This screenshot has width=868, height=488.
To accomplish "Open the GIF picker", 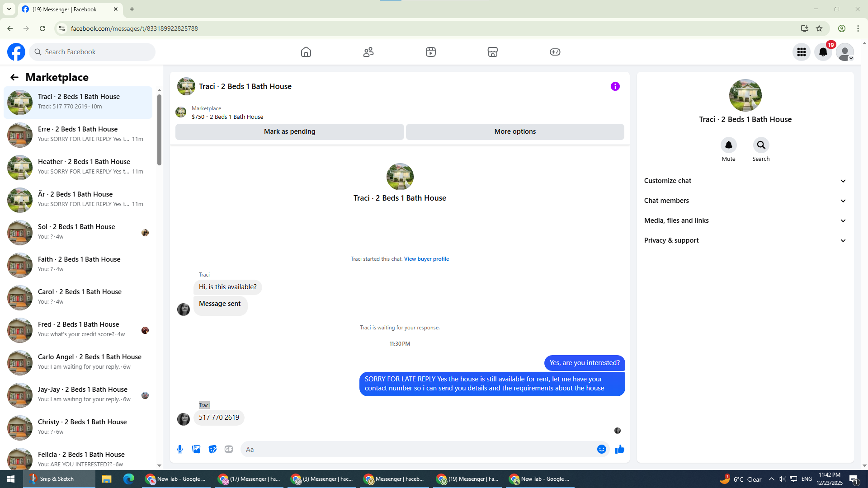I will click(x=229, y=449).
